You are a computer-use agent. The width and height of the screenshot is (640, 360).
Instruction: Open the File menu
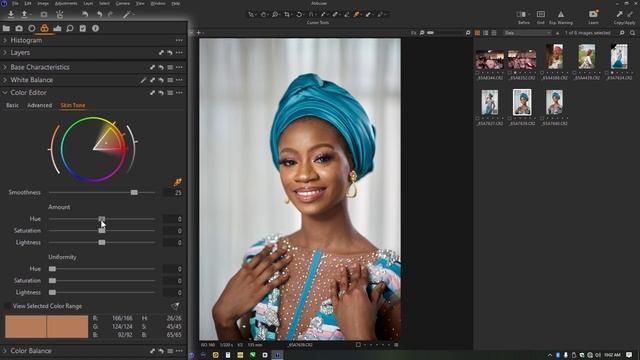pos(15,3)
